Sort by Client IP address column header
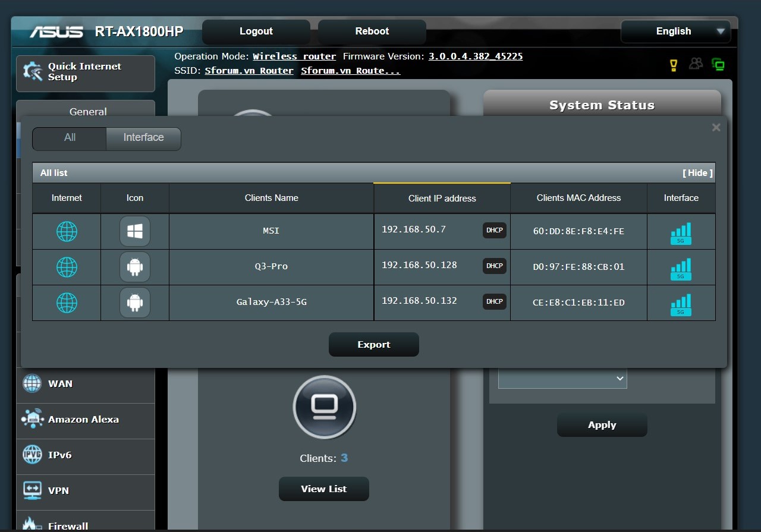The width and height of the screenshot is (761, 532). (x=442, y=199)
